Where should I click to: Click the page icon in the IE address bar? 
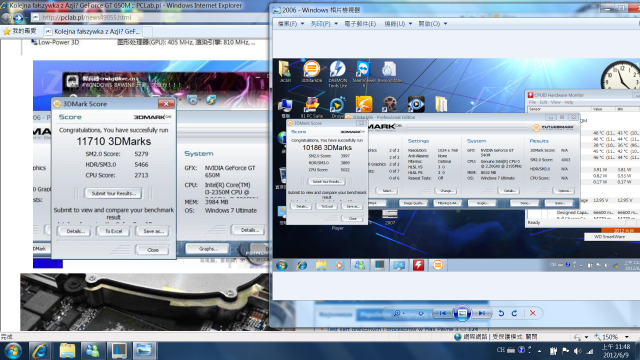(x=36, y=18)
